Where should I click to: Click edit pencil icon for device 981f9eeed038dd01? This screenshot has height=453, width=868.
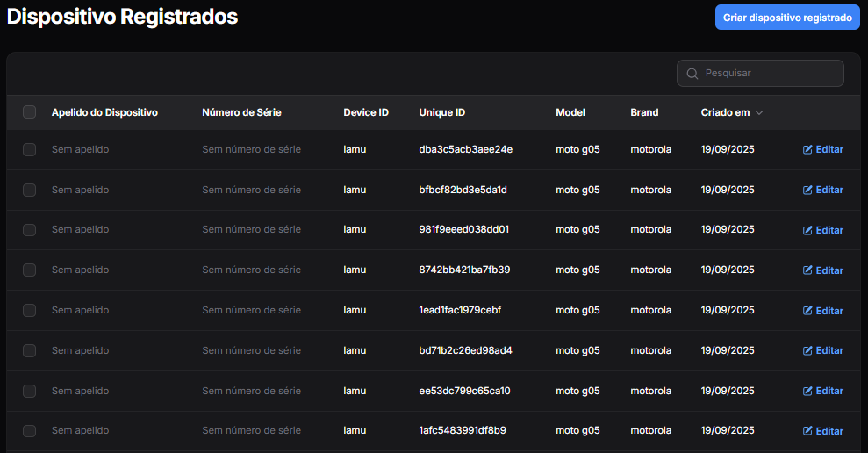807,231
